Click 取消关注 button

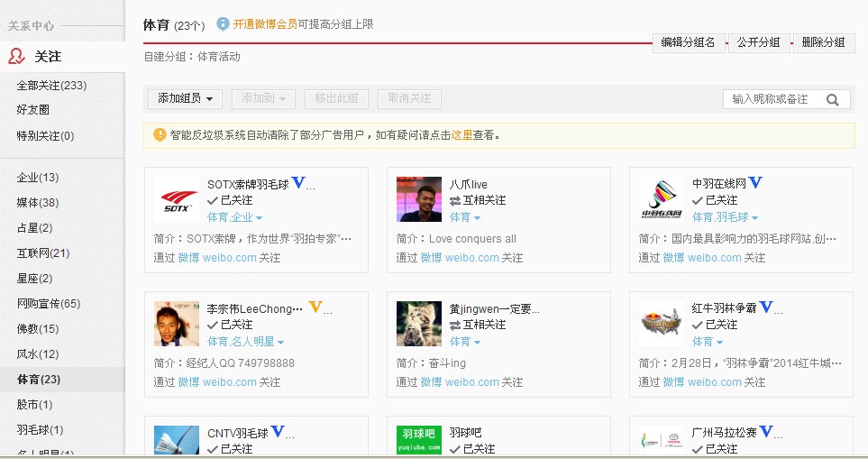point(409,99)
